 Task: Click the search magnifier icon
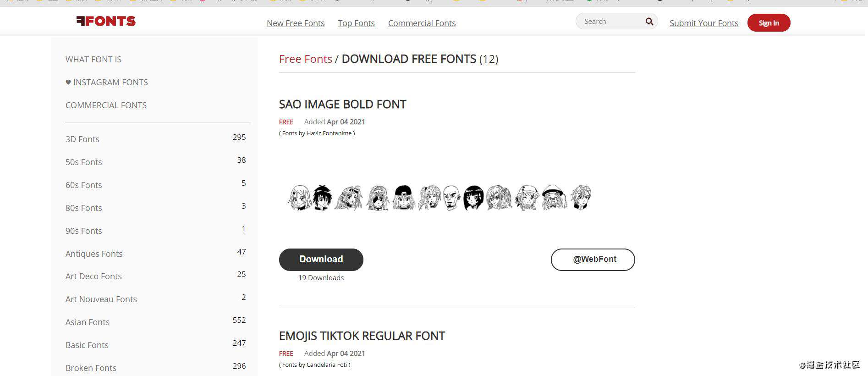pos(649,22)
